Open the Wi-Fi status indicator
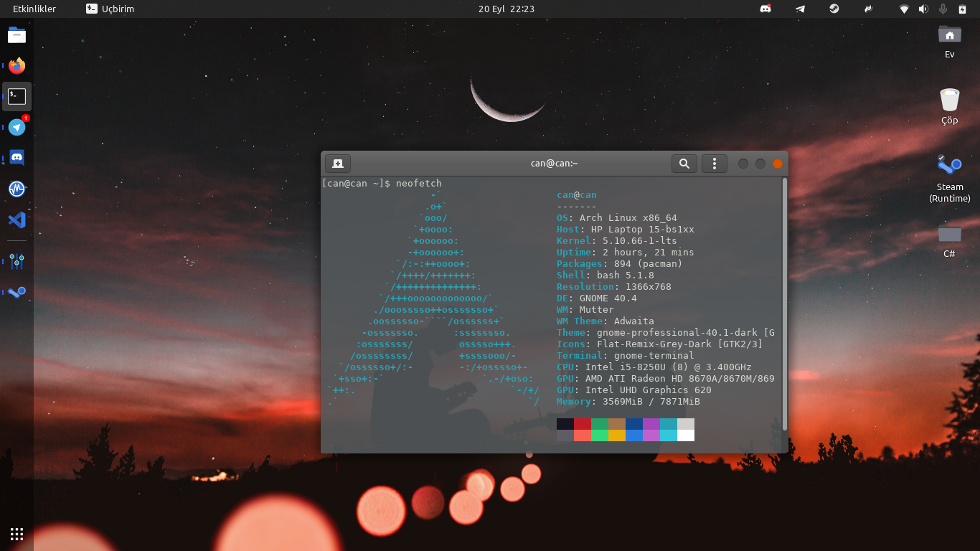980x551 pixels. (904, 9)
